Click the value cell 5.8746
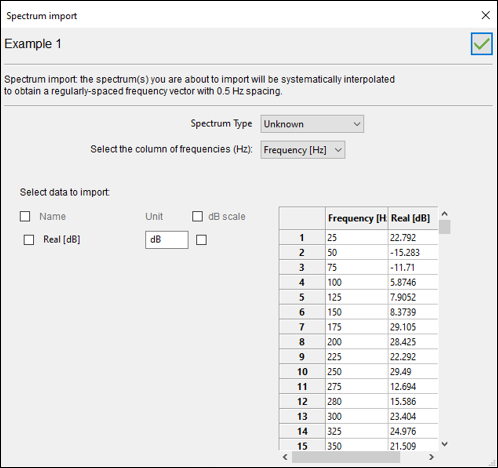Viewport: 498px width, 468px height. tap(413, 282)
